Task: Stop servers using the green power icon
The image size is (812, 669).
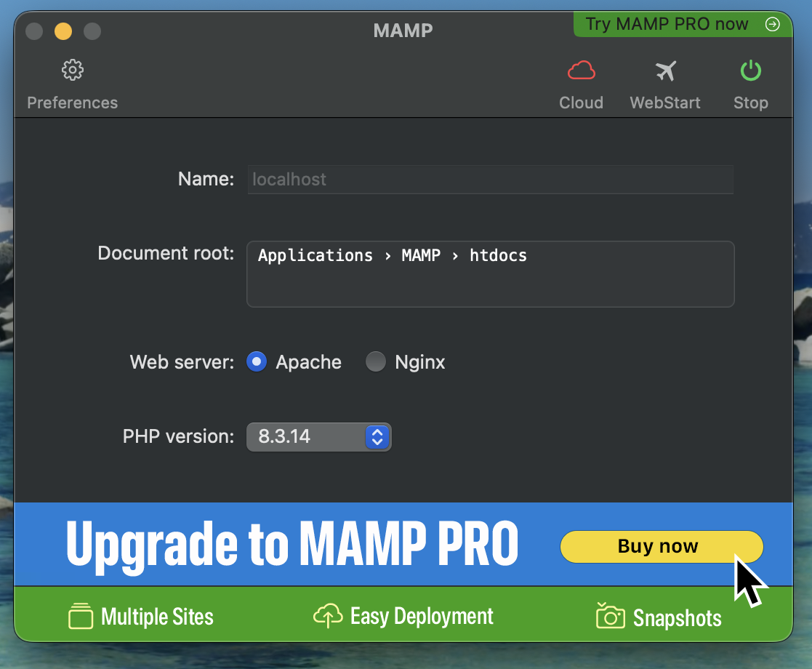Action: [x=750, y=71]
